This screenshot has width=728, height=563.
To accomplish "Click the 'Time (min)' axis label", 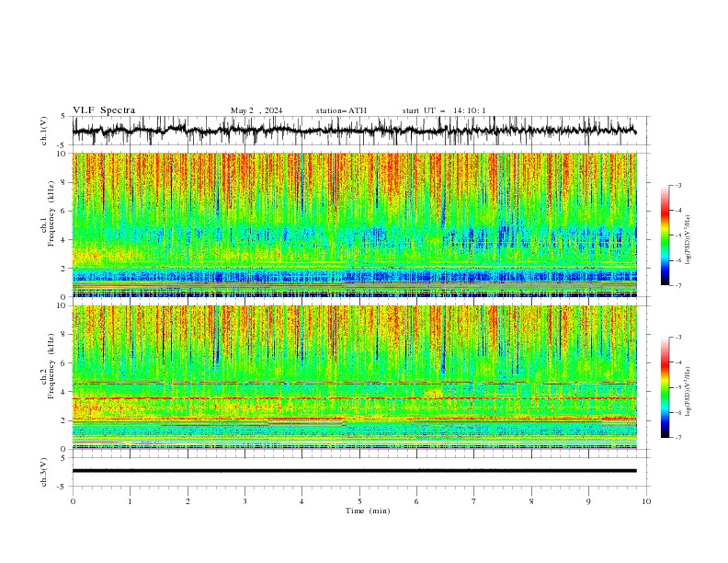I will tap(368, 511).
